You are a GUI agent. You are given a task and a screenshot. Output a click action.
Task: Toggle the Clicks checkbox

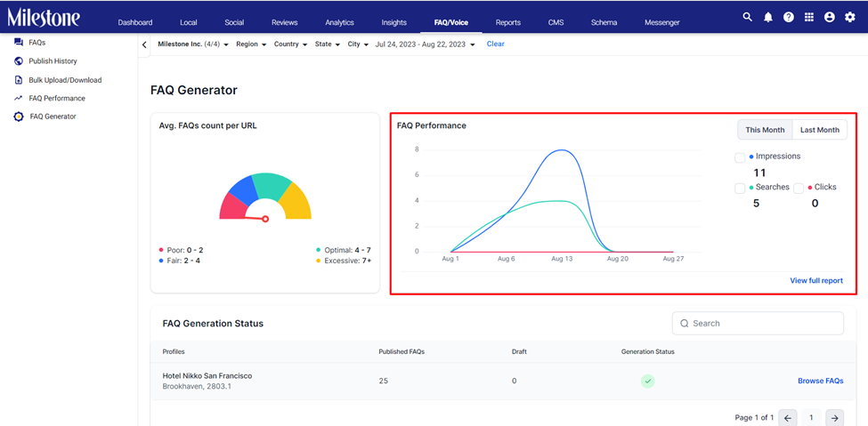(799, 189)
